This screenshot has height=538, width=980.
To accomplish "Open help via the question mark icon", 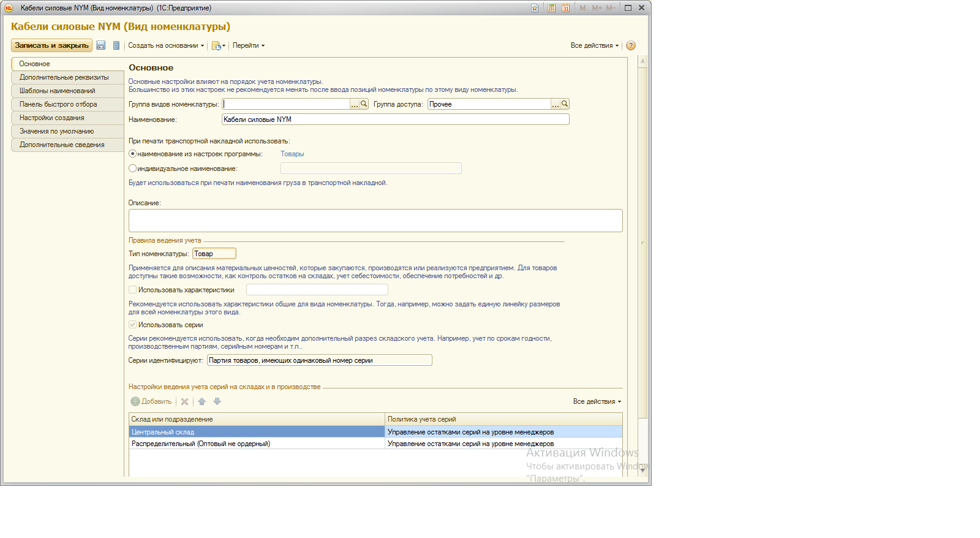I will [x=631, y=45].
